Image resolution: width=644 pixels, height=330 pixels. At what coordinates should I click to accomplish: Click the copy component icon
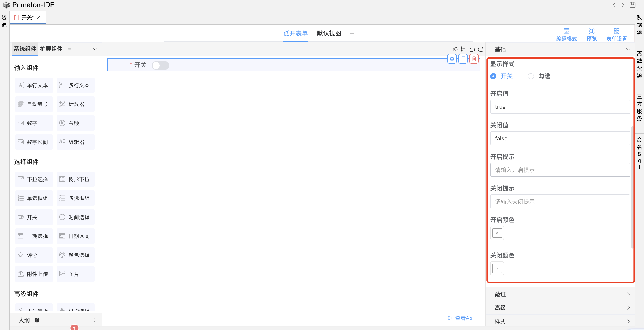(463, 59)
